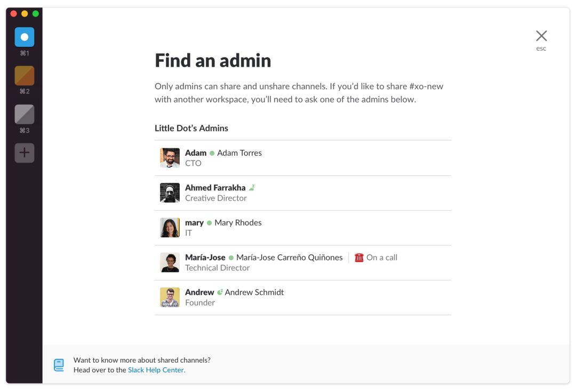This screenshot has width=576, height=392.
Task: Choose Ahmed Farrakha, Creative Director
Action: pos(215,188)
